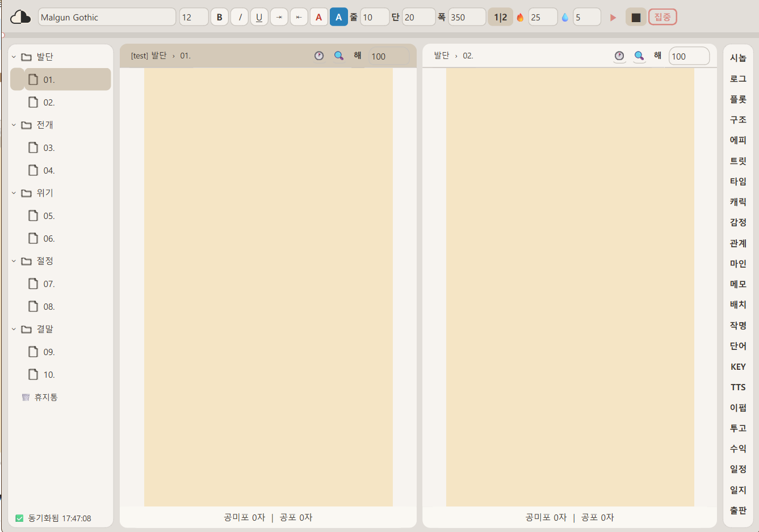Screen dimensions: 759x532
Task: Click the right editor 해 field showing 100
Action: click(689, 56)
